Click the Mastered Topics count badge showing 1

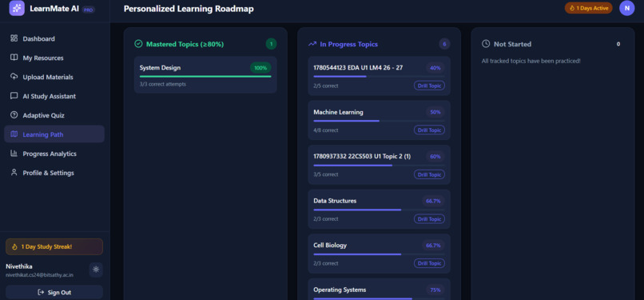click(271, 44)
